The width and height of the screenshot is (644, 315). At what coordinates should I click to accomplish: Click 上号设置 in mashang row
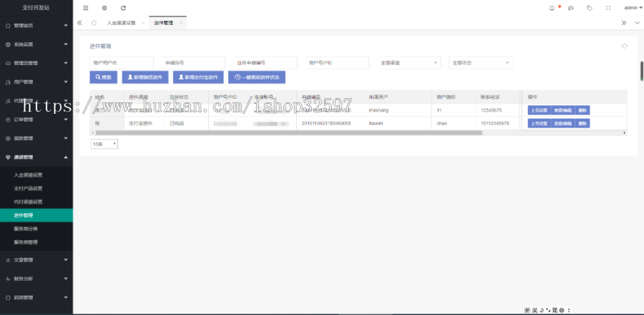(539, 110)
